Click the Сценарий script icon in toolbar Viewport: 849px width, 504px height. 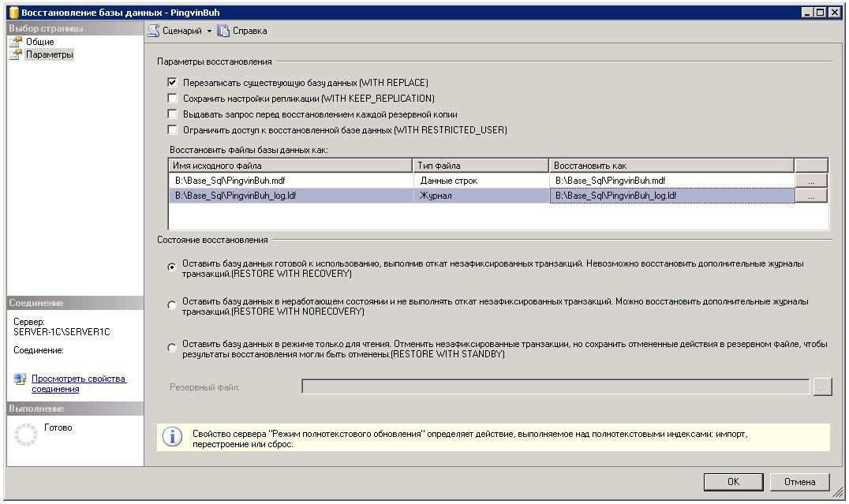point(154,31)
